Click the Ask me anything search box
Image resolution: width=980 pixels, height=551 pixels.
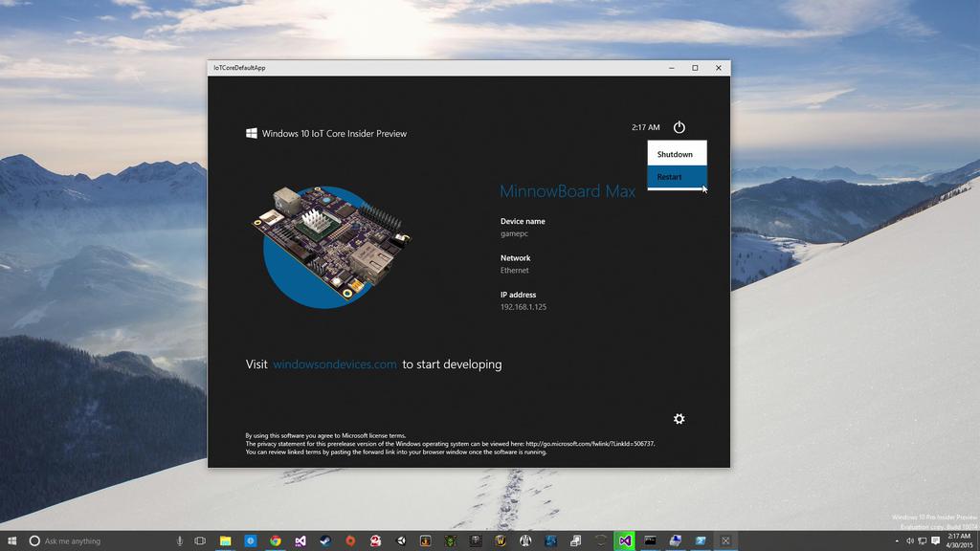96,540
